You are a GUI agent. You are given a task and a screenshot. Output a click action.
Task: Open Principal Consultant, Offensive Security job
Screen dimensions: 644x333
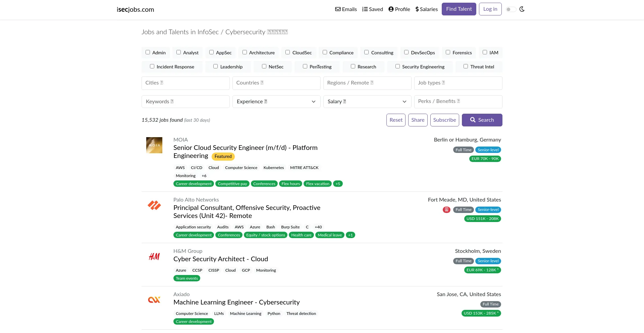(x=247, y=212)
